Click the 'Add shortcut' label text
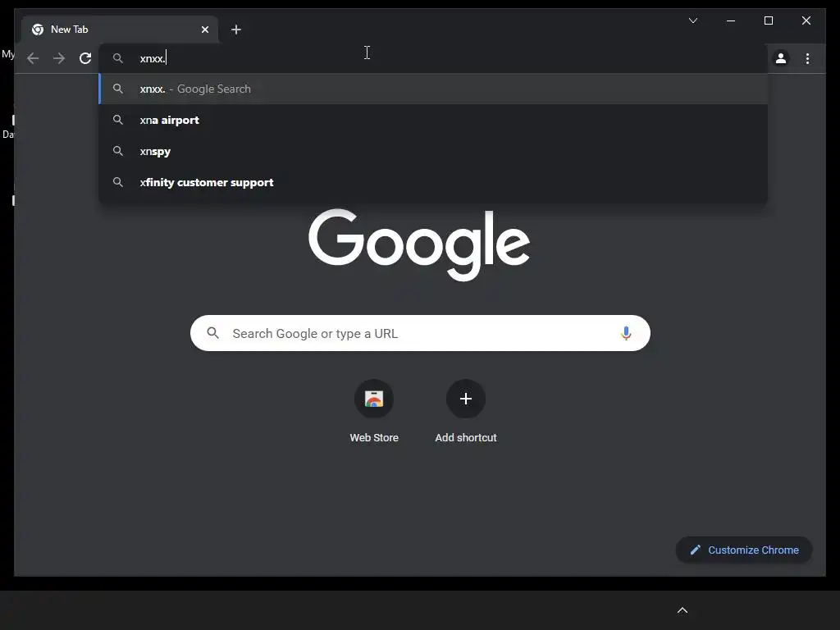840x630 pixels. [466, 438]
